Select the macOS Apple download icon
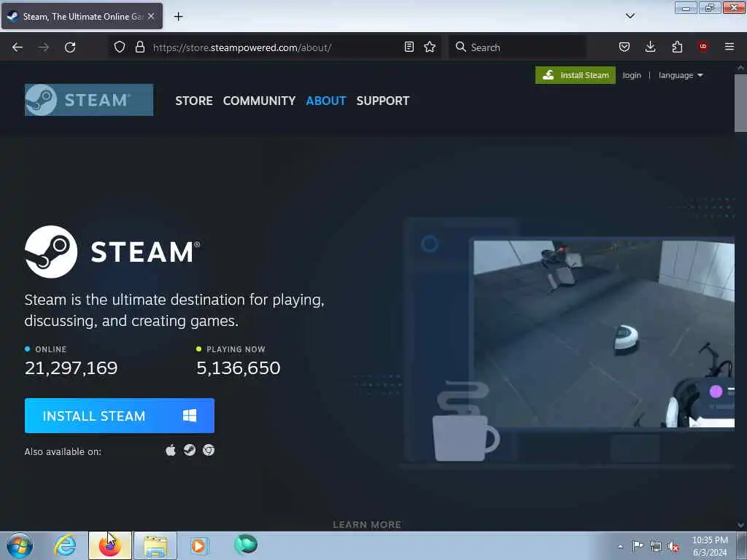747x560 pixels. click(171, 450)
